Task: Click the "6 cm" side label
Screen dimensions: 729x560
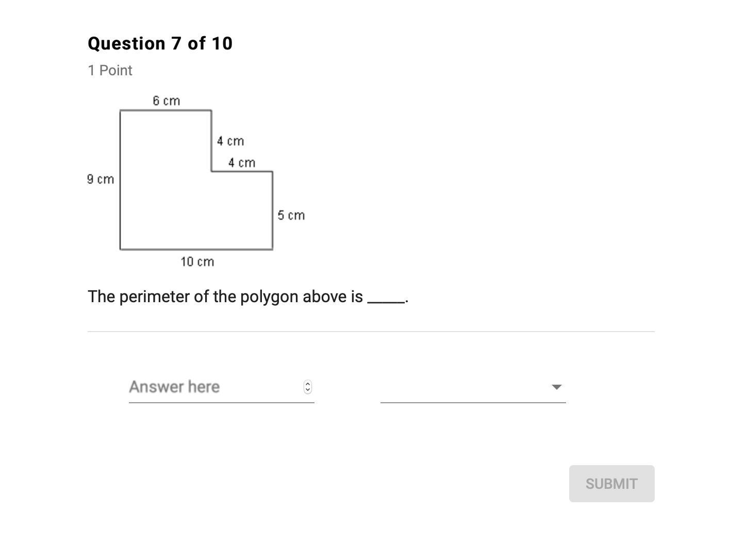Action: click(166, 101)
